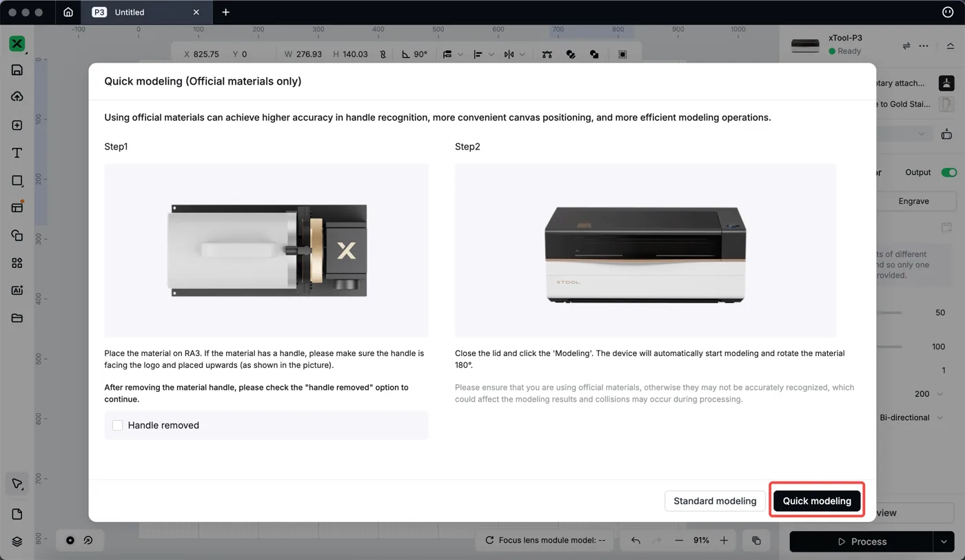Expand the layer order dropdown in toolbar
The image size is (965, 560).
point(460,54)
